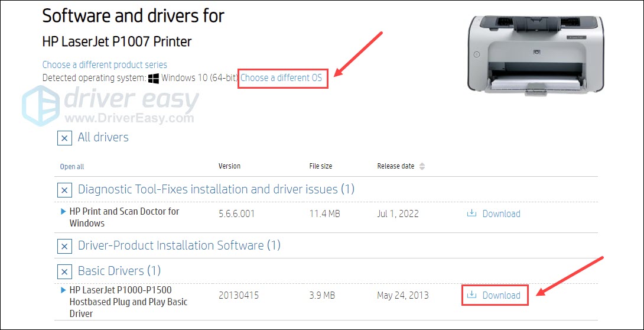The width and height of the screenshot is (644, 330).
Task: Click the HP LaserJet P1007 Printer title
Action: click(x=117, y=41)
